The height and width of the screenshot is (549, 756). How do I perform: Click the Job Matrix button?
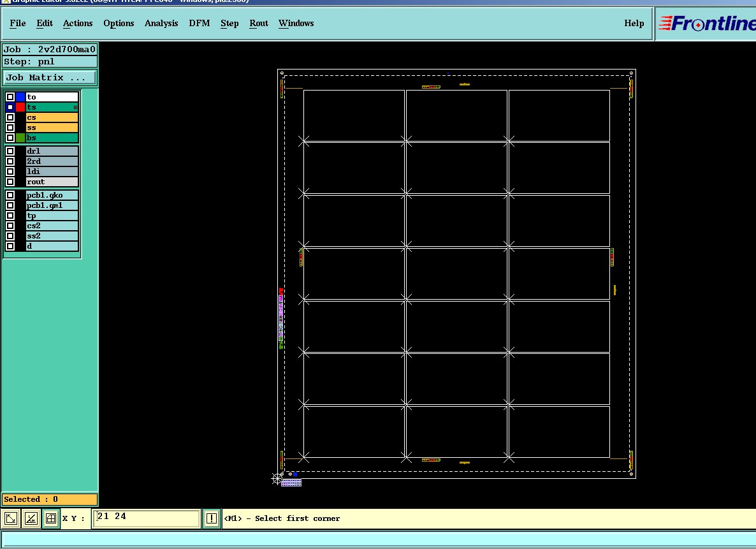tap(49, 78)
